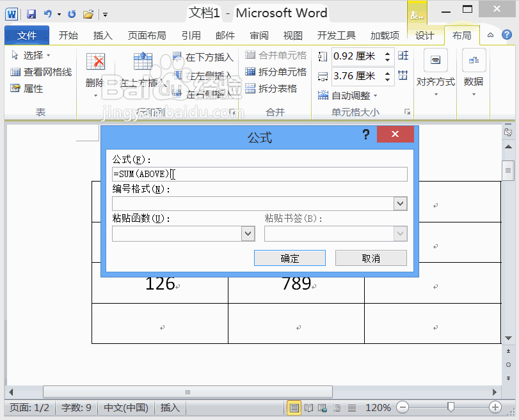Click the row height 0.92 厘米 field
Screen dimensions: 519x420
point(357,56)
